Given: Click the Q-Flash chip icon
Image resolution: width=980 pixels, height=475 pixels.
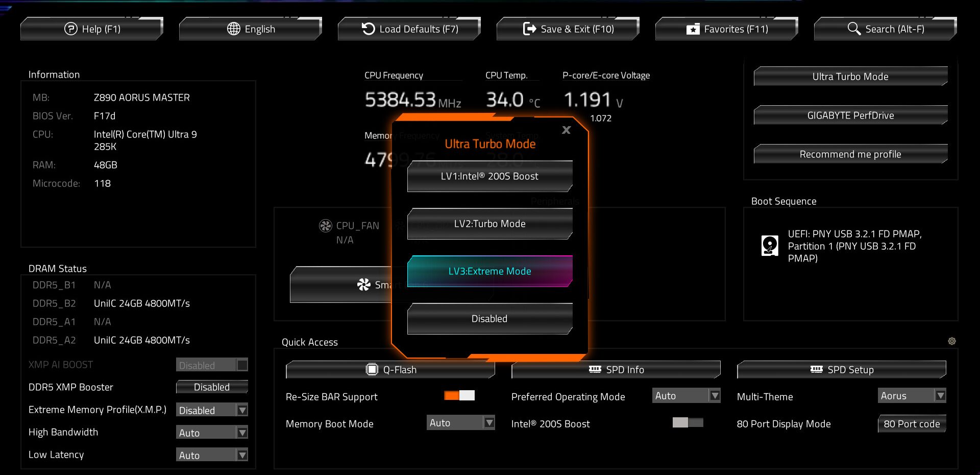Looking at the screenshot, I should [372, 369].
